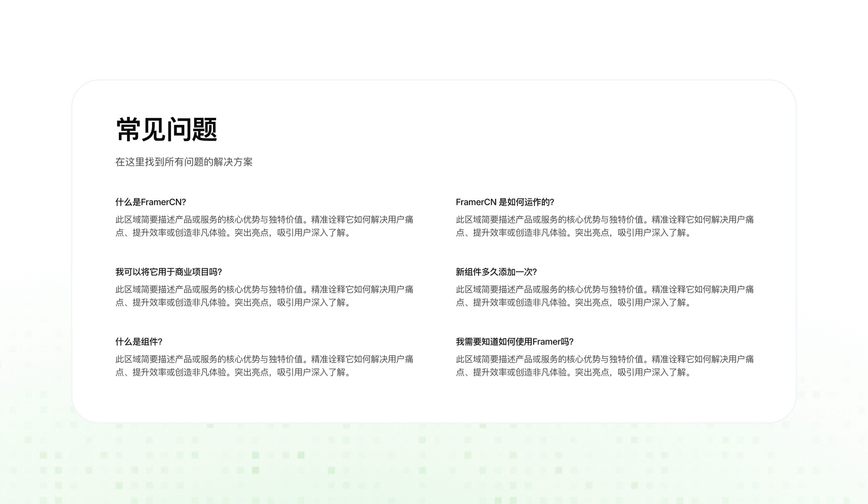The height and width of the screenshot is (504, 868).
Task: Click the answer paragraph under 我可以将它用于商业项目吗?
Action: click(x=264, y=296)
